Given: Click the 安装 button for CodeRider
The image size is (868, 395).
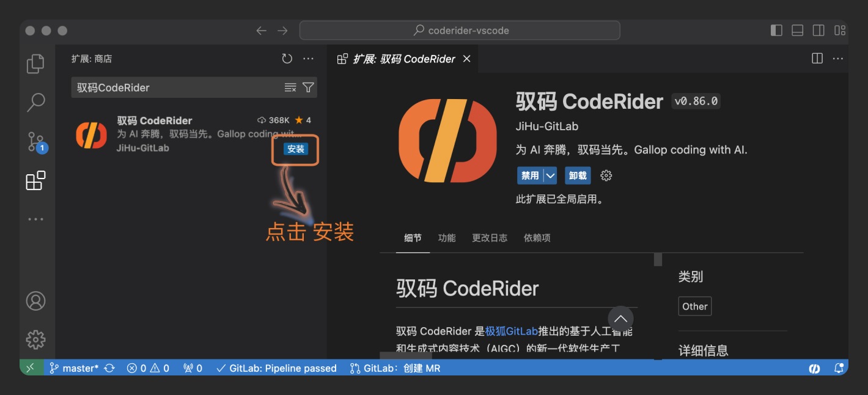Looking at the screenshot, I should coord(296,149).
